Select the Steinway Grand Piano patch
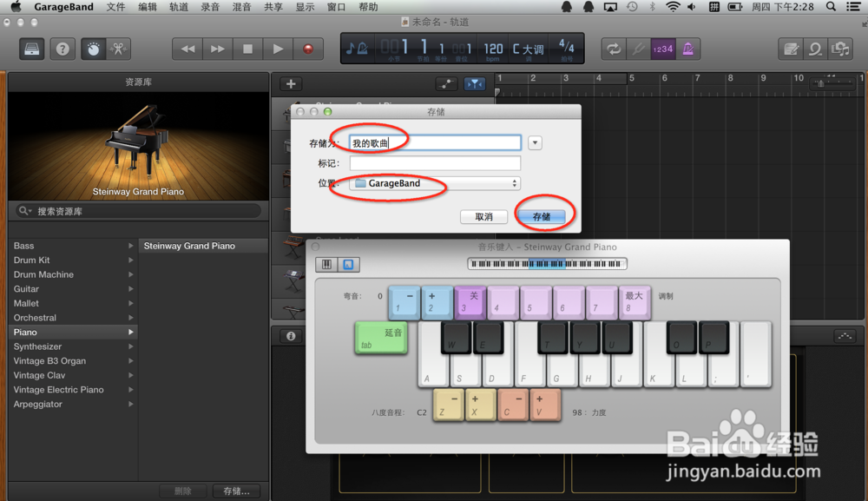 203,246
